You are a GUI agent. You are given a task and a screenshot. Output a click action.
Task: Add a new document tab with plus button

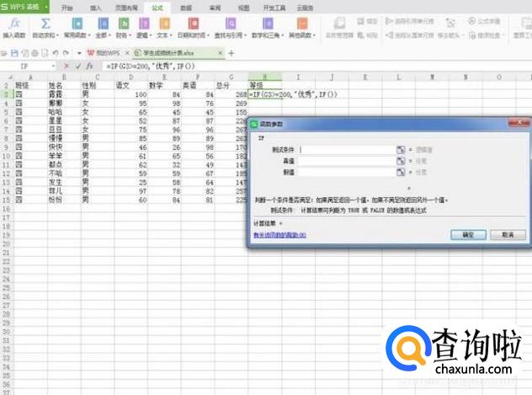231,53
